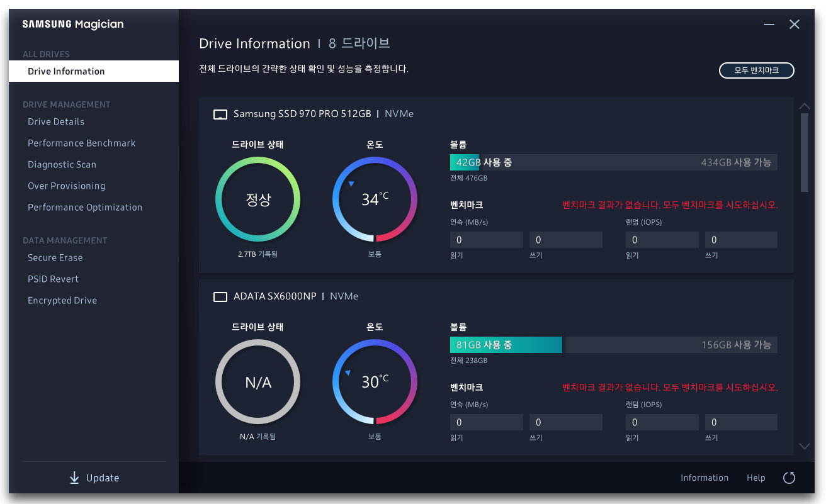
Task: Minimize the Magician window
Action: pos(769,25)
